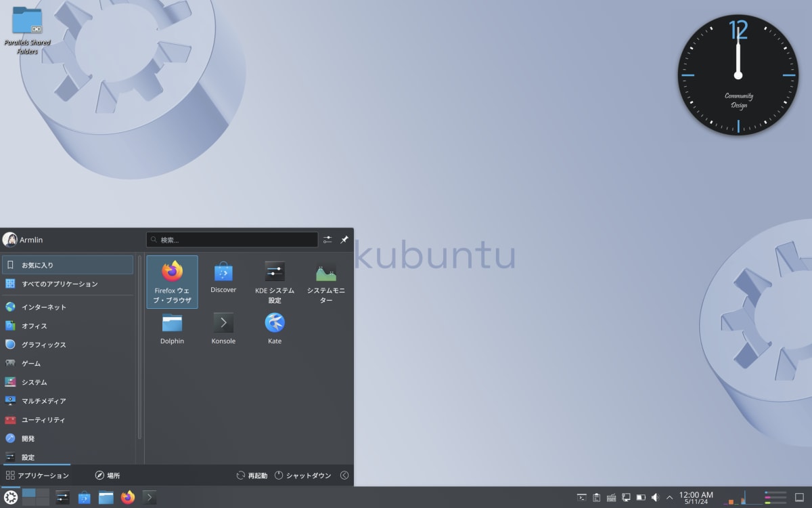812x508 pixels.
Task: Click the application launcher icon in taskbar
Action: 10,498
